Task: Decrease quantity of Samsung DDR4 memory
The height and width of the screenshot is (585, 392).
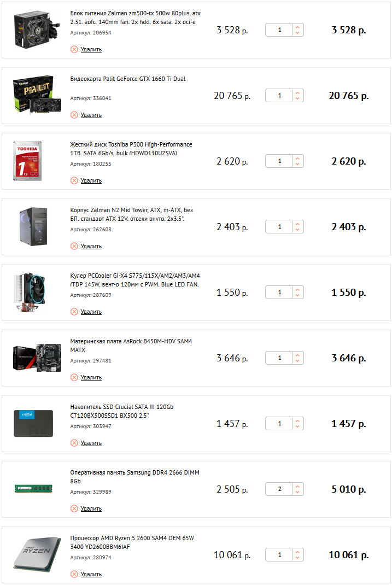Action: [x=297, y=493]
